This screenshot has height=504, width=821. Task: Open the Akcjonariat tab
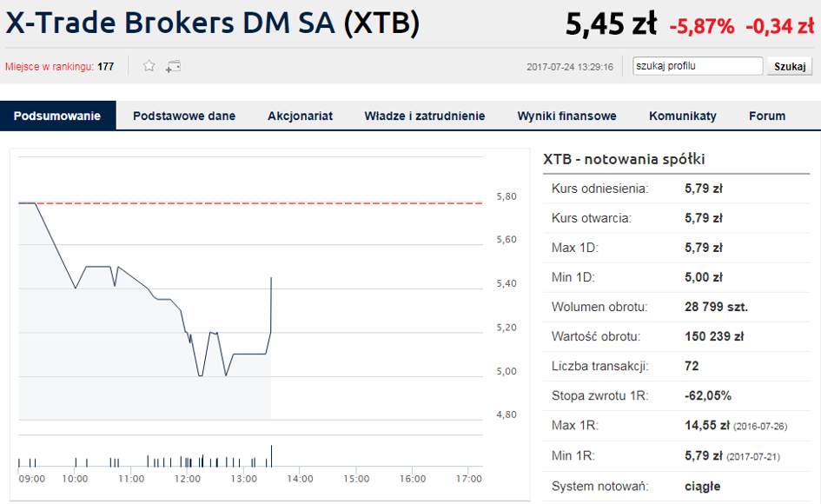click(x=300, y=116)
